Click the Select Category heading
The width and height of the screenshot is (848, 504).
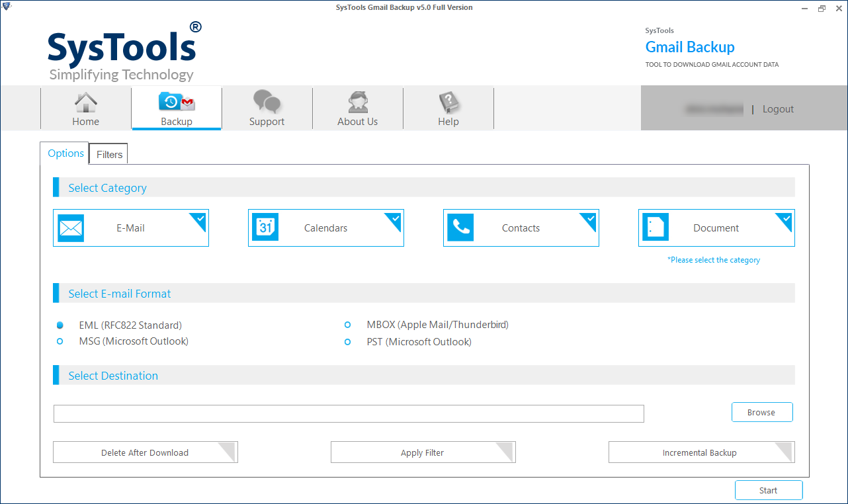pos(107,188)
